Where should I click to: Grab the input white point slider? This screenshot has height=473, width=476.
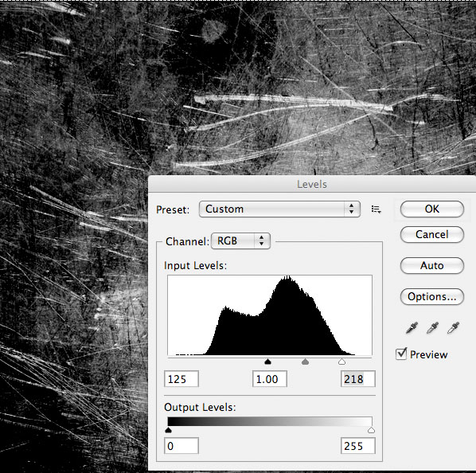point(341,362)
